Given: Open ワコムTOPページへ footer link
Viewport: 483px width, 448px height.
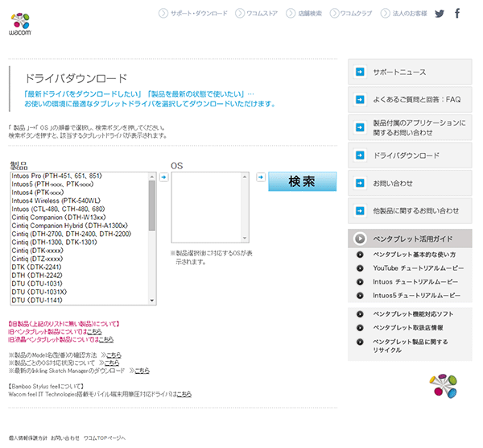Looking at the screenshot, I should coord(105,438).
